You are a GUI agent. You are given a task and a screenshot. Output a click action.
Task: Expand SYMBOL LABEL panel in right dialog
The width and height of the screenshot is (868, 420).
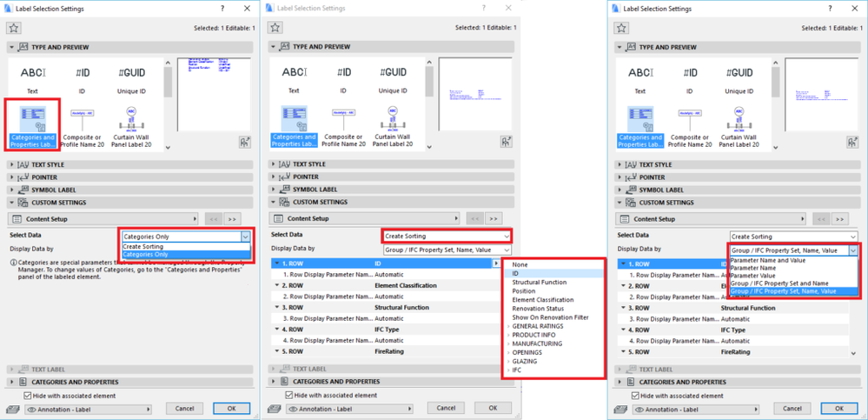pos(738,190)
